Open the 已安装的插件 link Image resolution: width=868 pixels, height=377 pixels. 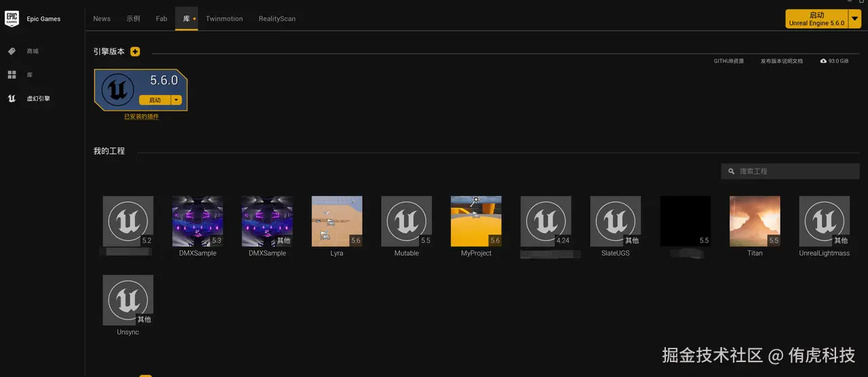[141, 117]
